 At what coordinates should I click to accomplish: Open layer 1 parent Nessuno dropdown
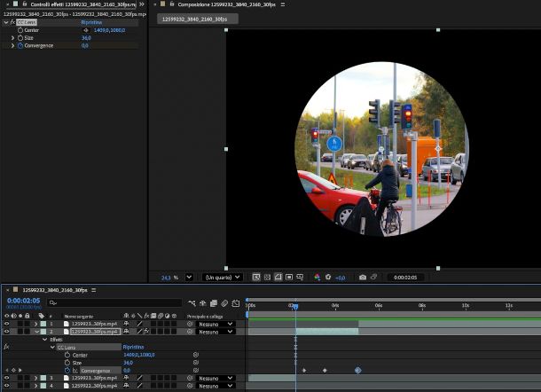pyautogui.click(x=216, y=324)
